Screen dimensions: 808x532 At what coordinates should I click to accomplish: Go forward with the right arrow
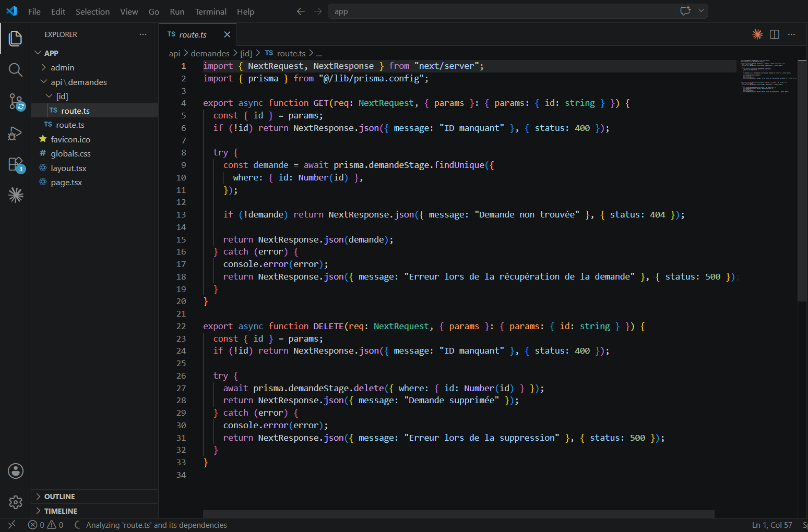click(x=318, y=11)
